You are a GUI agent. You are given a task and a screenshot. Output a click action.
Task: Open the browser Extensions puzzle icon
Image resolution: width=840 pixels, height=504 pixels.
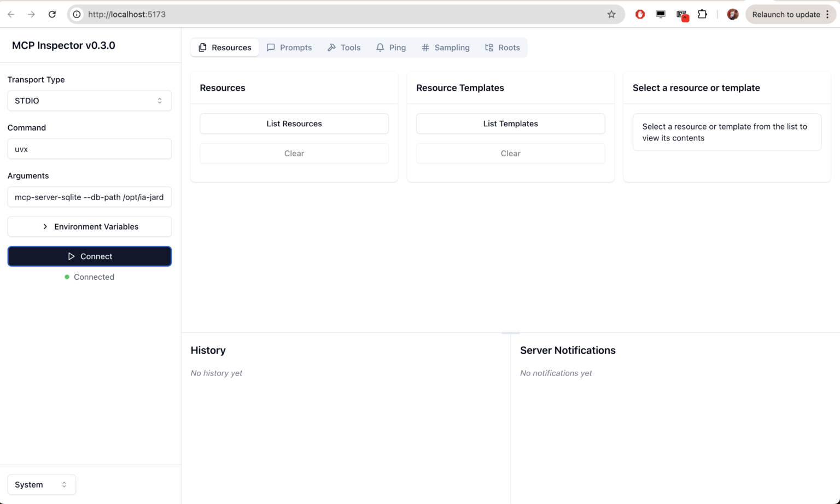702,14
